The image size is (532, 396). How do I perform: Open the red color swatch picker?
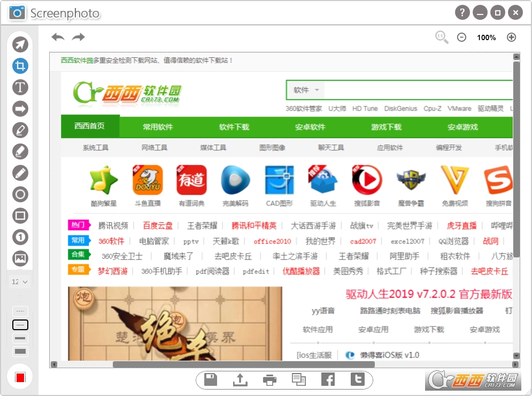coord(20,377)
